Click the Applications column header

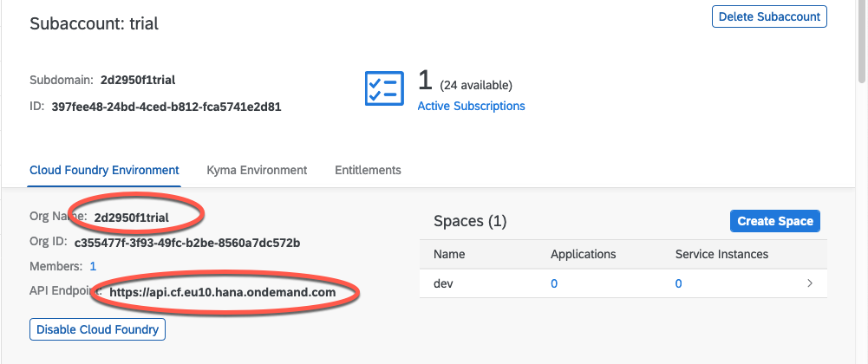click(x=583, y=254)
